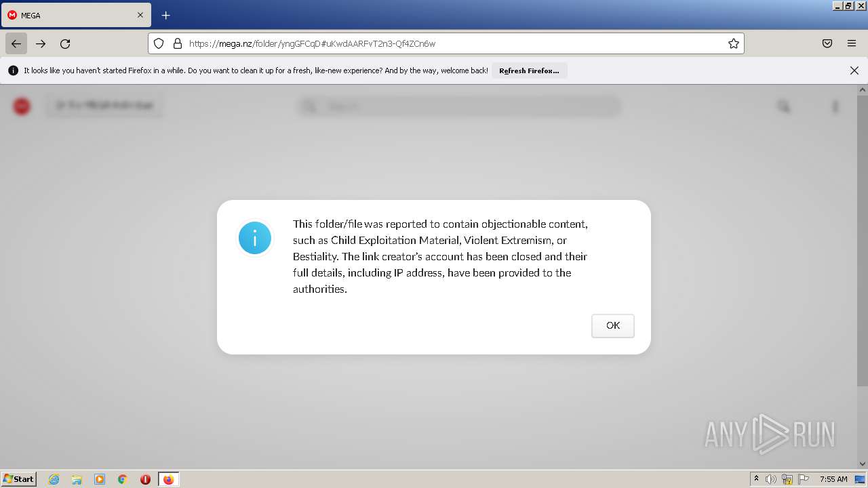868x488 pixels.
Task: Click the blurred MEGA logo icon
Action: tap(22, 106)
